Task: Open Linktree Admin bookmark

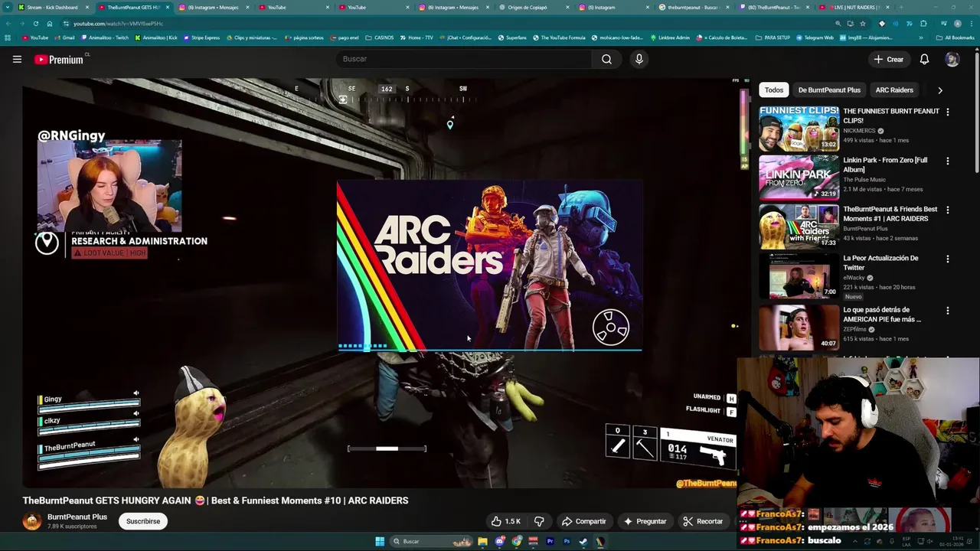Action: pos(670,37)
